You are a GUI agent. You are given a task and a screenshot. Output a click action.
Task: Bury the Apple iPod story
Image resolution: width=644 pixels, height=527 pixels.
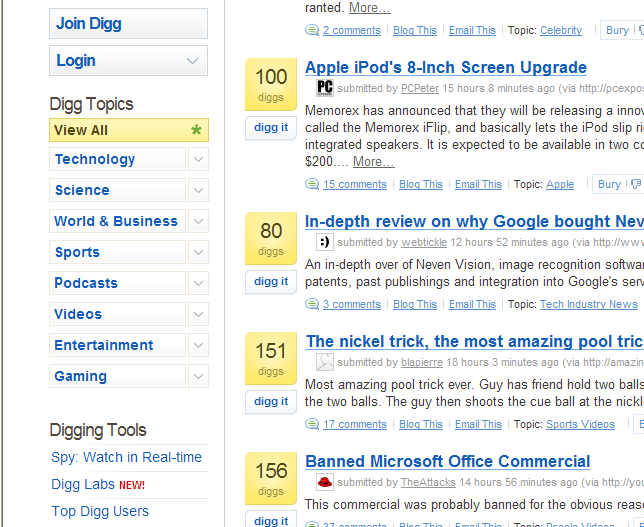609,184
